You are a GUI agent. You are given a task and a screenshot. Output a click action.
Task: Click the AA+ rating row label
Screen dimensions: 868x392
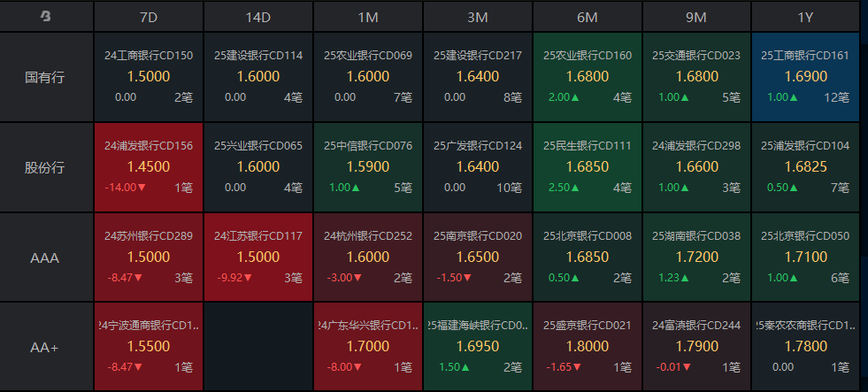coord(47,347)
